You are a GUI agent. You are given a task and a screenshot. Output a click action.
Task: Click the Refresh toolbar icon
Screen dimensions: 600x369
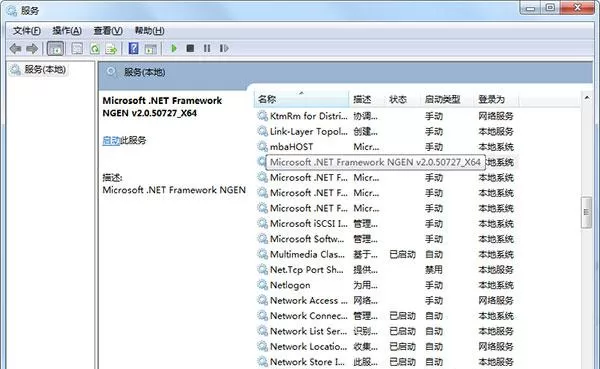pyautogui.click(x=95, y=49)
